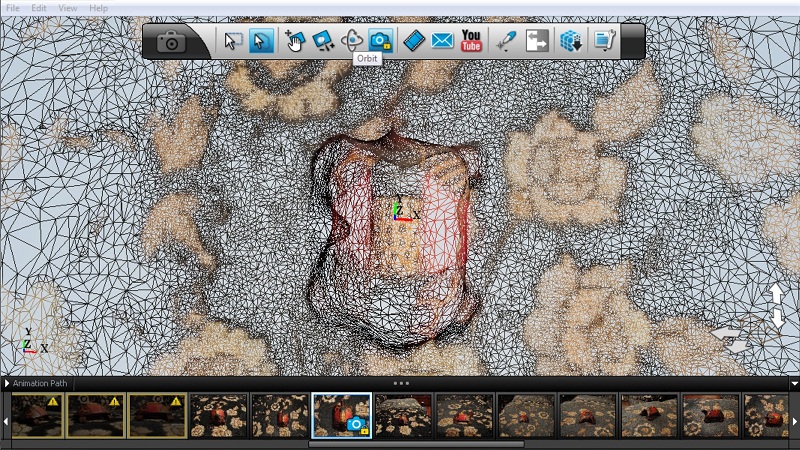Click the up navigation arrow in viewport
Viewport: 800px width, 450px height.
coord(776,294)
